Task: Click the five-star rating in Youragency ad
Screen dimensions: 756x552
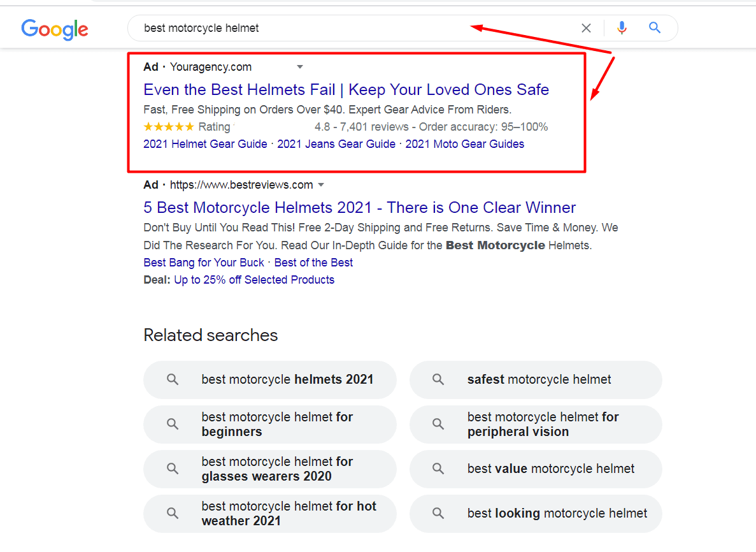Action: click(169, 127)
